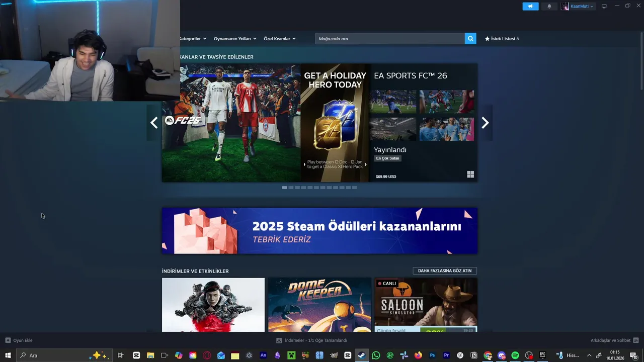Click the Get a Holiday Hero Today banner
The height and width of the screenshot is (362, 644).
coord(335,123)
